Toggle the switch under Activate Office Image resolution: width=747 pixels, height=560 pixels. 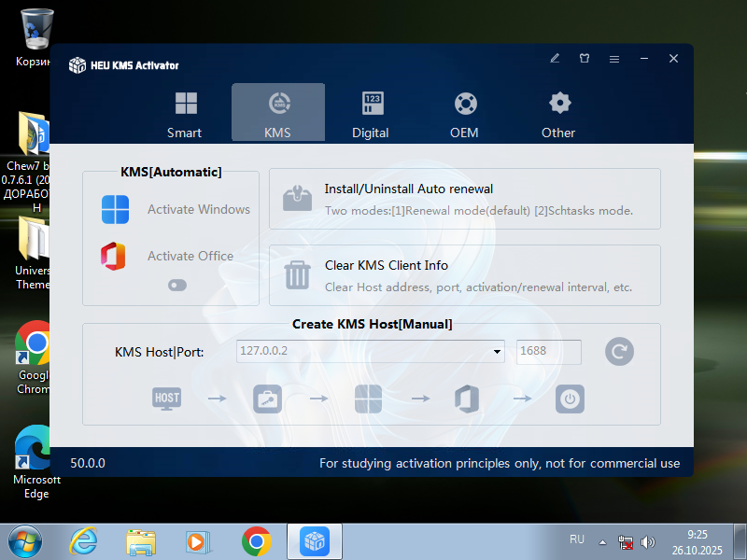(x=177, y=286)
